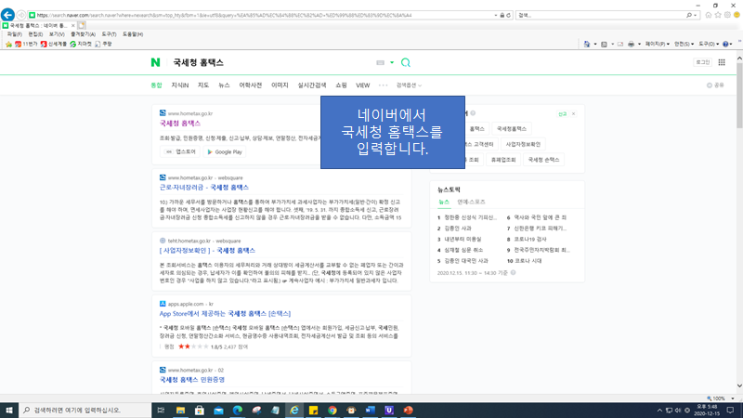Click the favorites star icon at top right

pos(718,15)
